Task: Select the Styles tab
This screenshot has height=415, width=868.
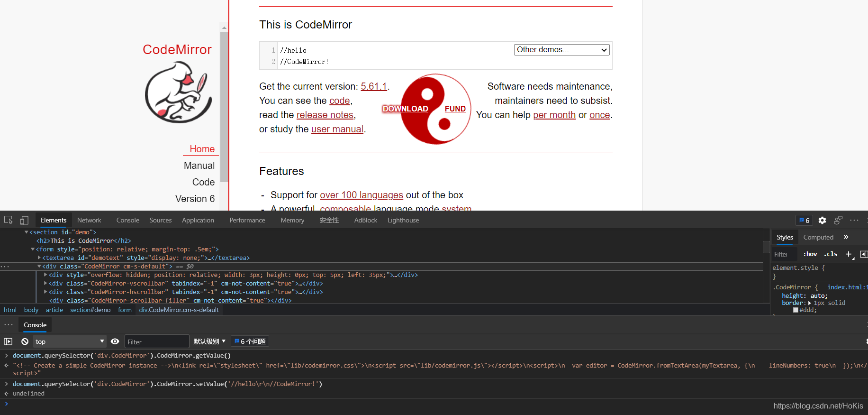Action: coord(785,237)
